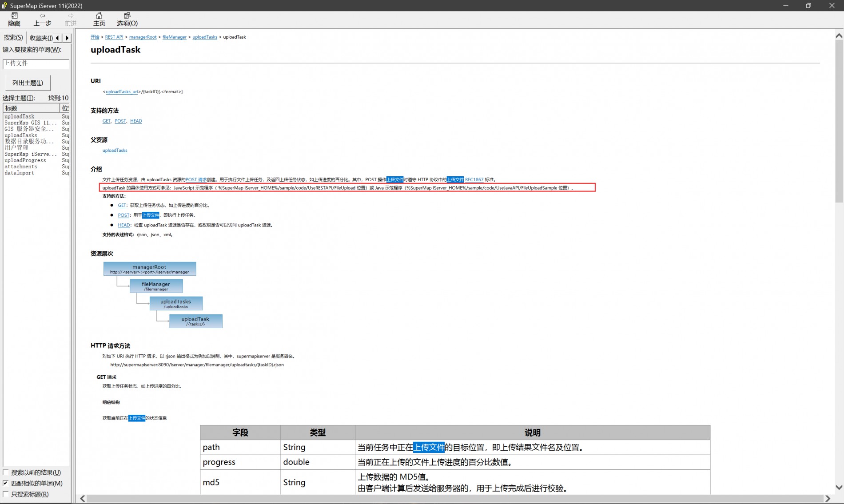Click scroll-down arrow of vertical scrollbar
Image resolution: width=844 pixels, height=504 pixels.
point(839,487)
